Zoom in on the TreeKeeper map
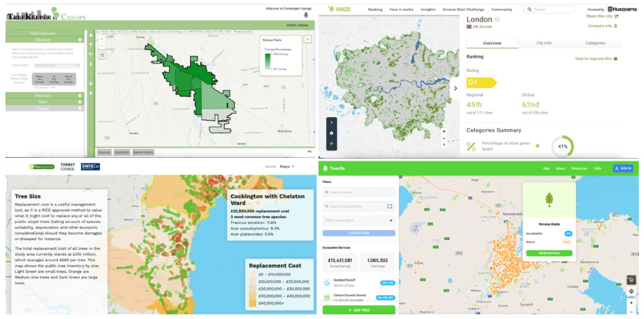The image size is (644, 319). click(101, 39)
